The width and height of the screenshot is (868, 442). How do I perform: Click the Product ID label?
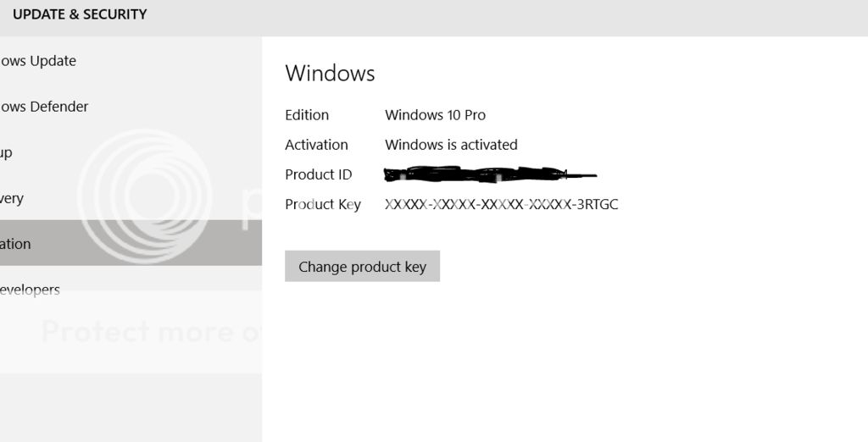(318, 174)
